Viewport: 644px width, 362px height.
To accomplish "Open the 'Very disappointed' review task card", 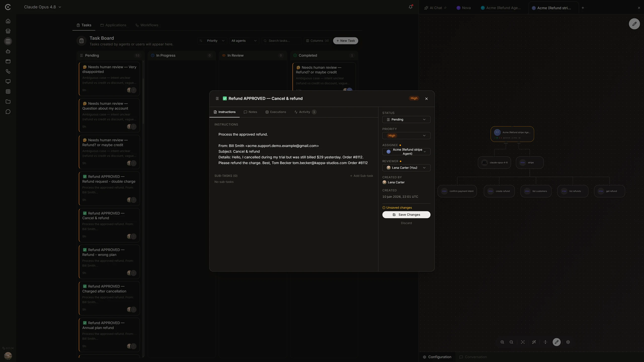I will (x=109, y=79).
